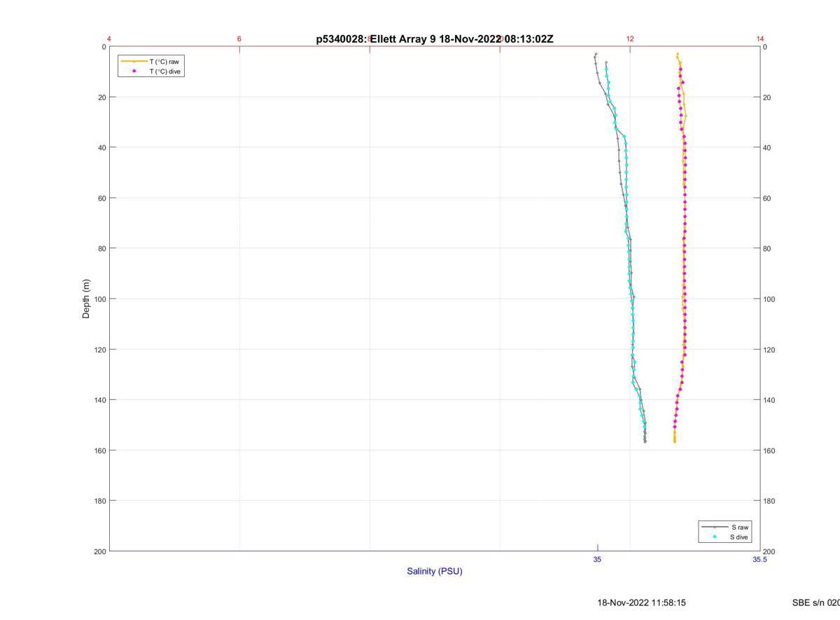Viewport: 840px width, 620px height.
Task: Click the '140' depth tick on left axis
Action: pos(99,400)
